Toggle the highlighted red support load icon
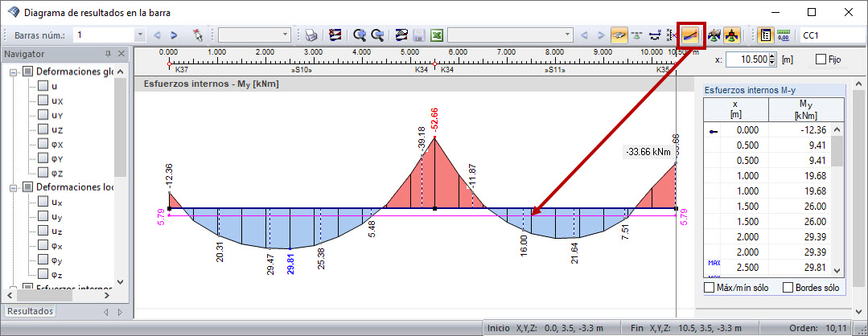This screenshot has height=336, width=868. (732, 35)
